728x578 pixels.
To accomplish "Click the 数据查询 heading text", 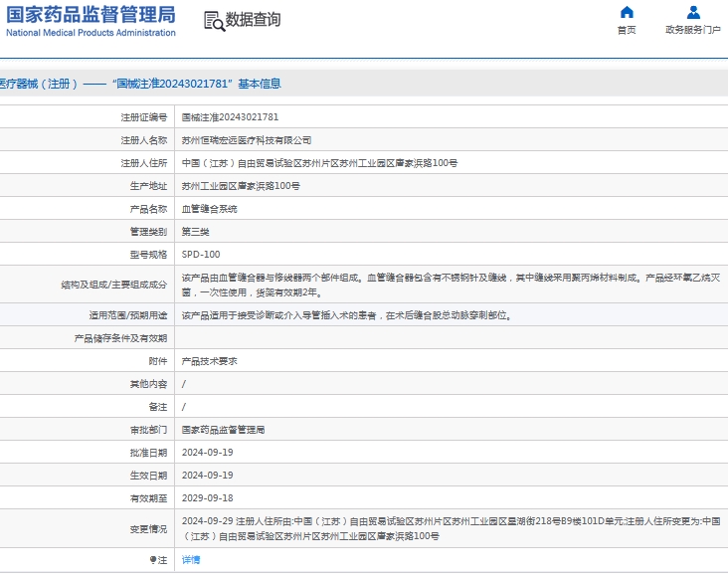I will [x=253, y=20].
